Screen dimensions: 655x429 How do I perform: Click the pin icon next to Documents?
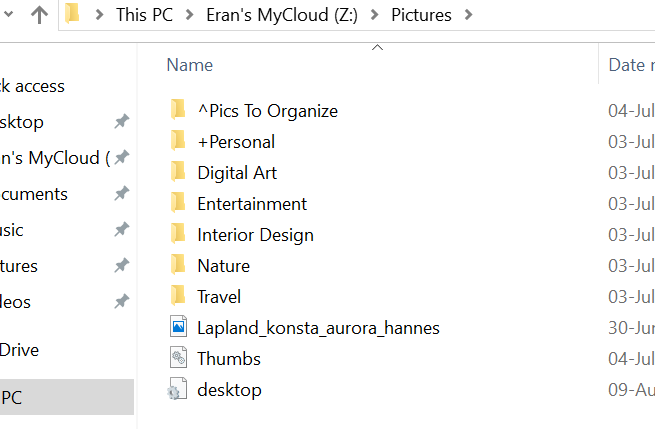pyautogui.click(x=122, y=193)
